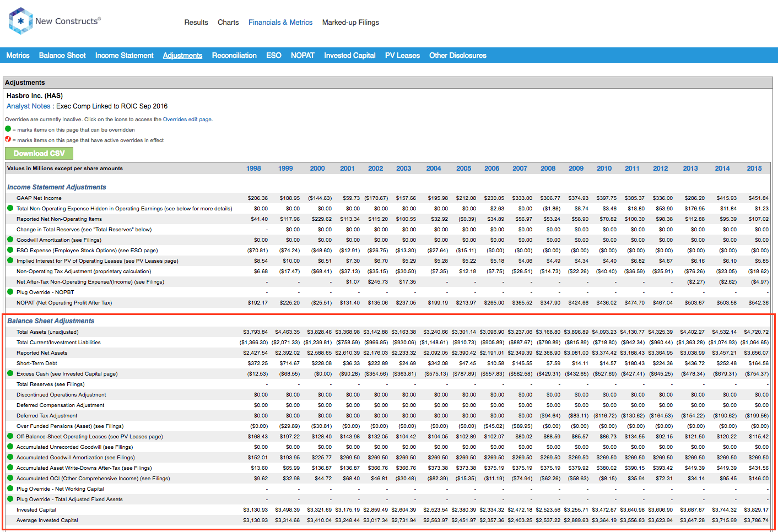Click the 2010 year header
The height and width of the screenshot is (532, 778).
(x=604, y=169)
